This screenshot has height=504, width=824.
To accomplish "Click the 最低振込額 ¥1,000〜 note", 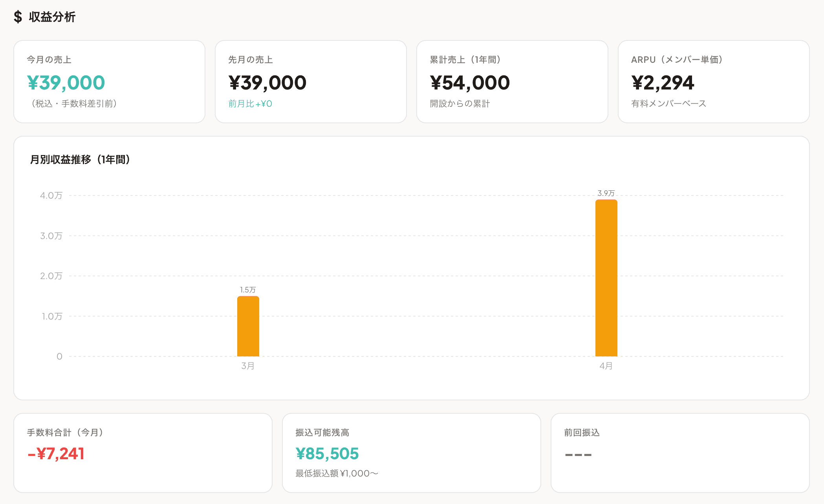I will 337,473.
